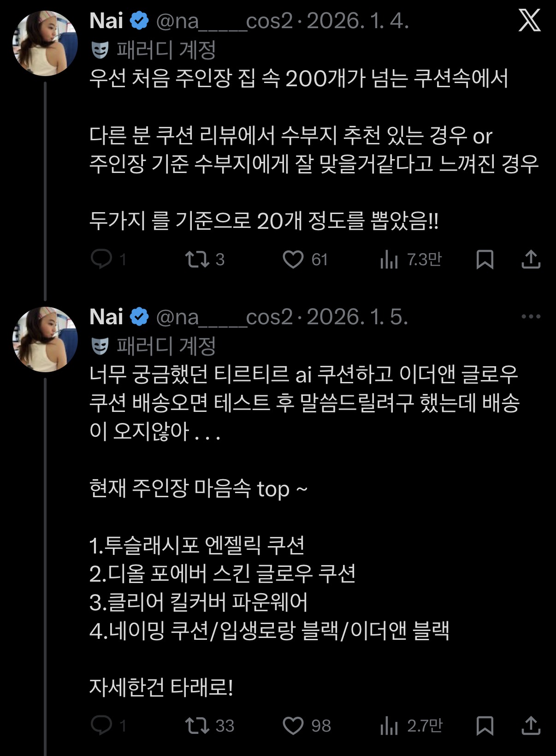
Task: Click the 2026. 1. 5. timestamp
Action: point(357,317)
